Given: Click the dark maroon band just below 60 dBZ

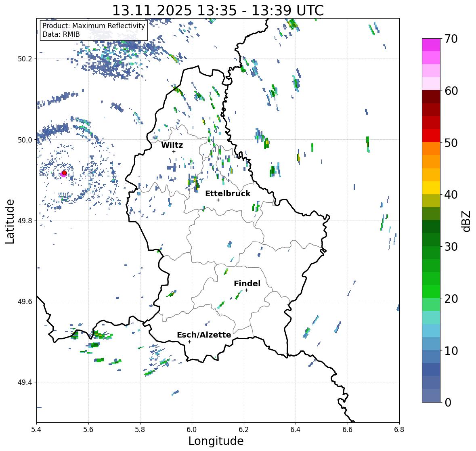Looking at the screenshot, I should [x=431, y=97].
